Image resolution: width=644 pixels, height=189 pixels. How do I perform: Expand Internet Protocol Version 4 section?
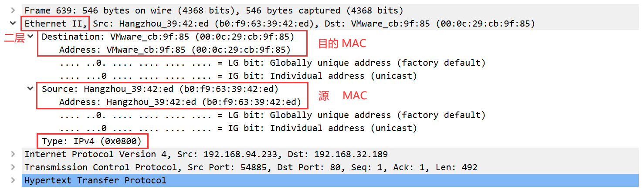coord(13,154)
